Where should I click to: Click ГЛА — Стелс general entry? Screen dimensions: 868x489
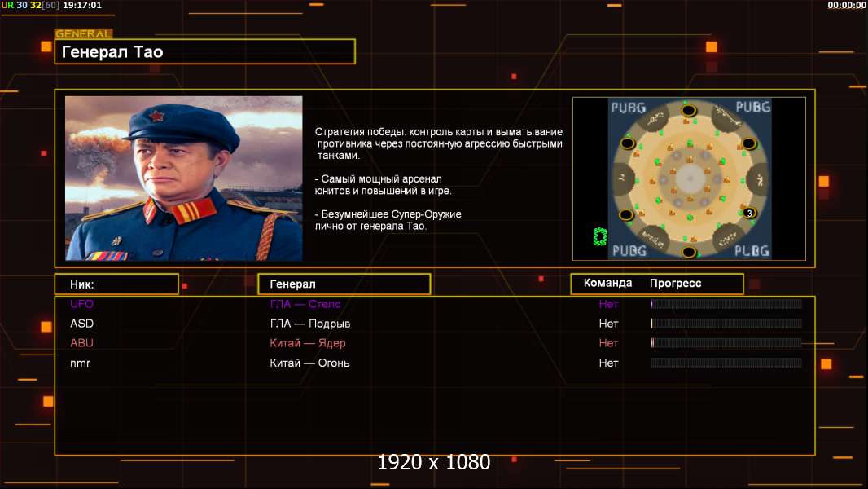click(305, 303)
